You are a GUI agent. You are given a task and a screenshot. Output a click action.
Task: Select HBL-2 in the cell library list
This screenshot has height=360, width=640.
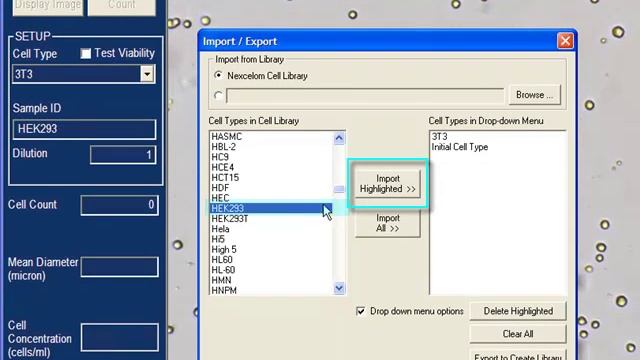click(x=271, y=147)
